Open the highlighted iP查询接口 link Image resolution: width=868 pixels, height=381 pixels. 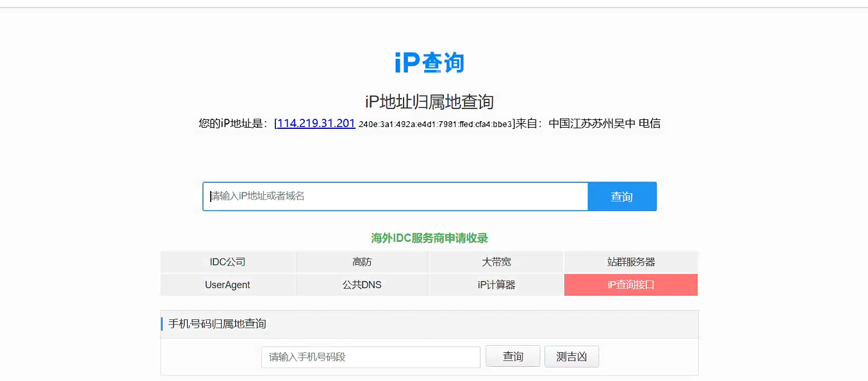click(x=631, y=285)
